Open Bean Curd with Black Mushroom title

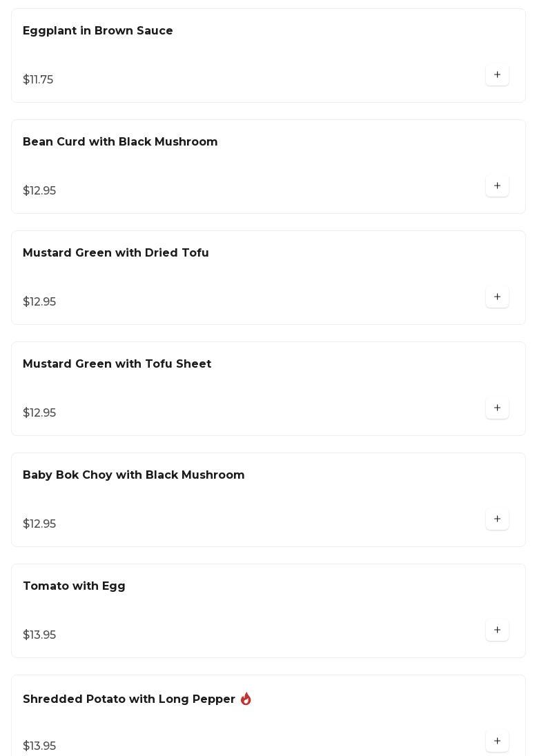coord(120,142)
